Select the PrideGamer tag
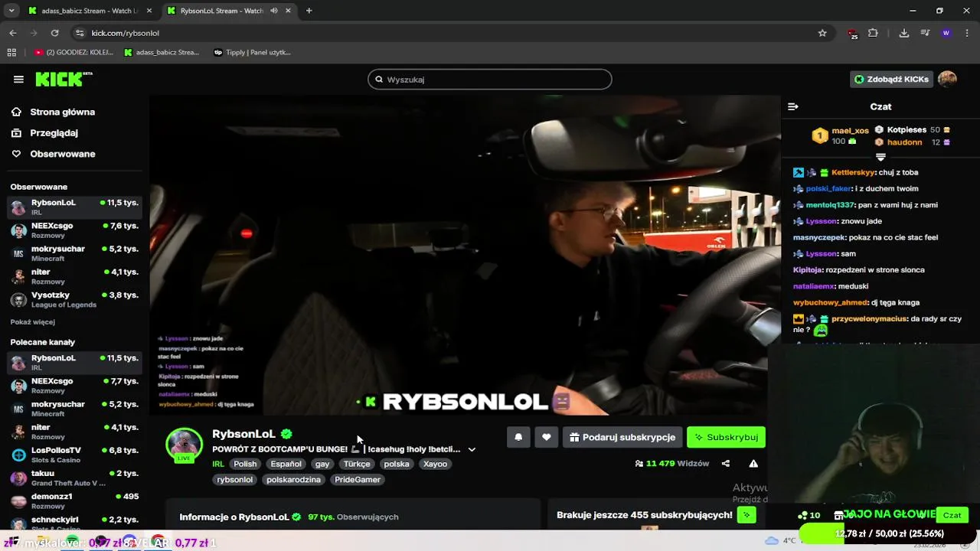The height and width of the screenshot is (551, 980). tap(358, 480)
